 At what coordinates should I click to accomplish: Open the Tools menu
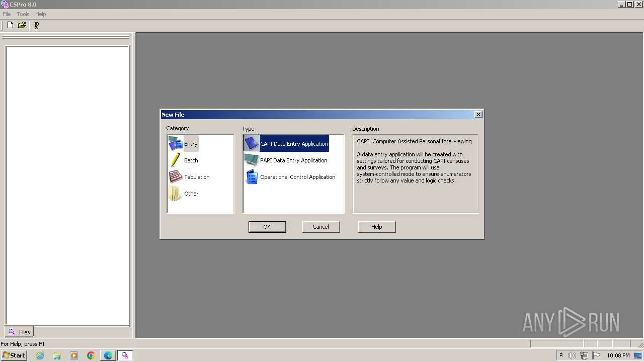pos(23,14)
